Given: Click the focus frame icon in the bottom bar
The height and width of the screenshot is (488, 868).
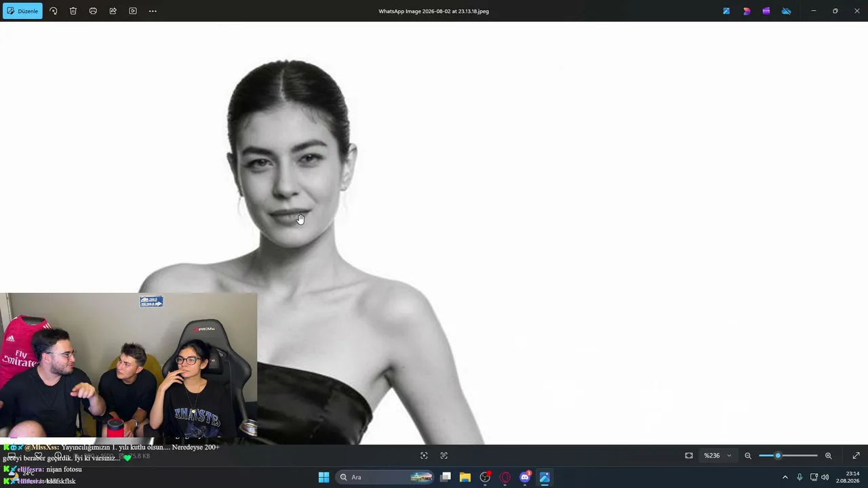Looking at the screenshot, I should point(424,455).
